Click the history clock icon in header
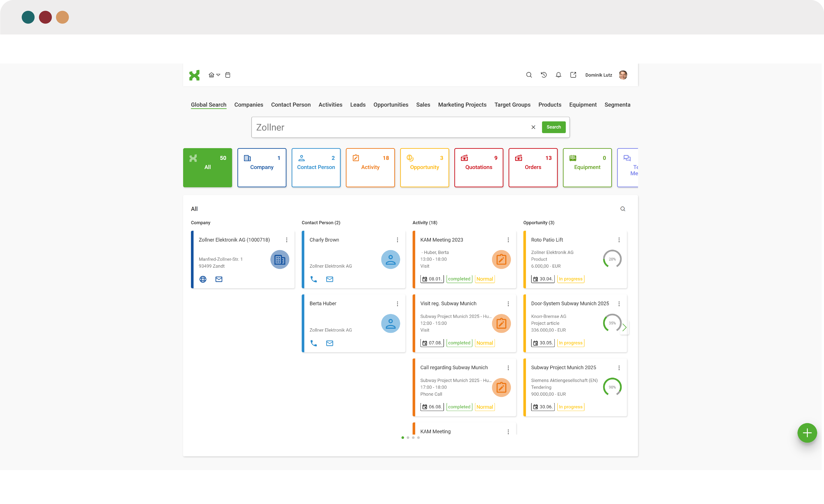 pyautogui.click(x=544, y=75)
